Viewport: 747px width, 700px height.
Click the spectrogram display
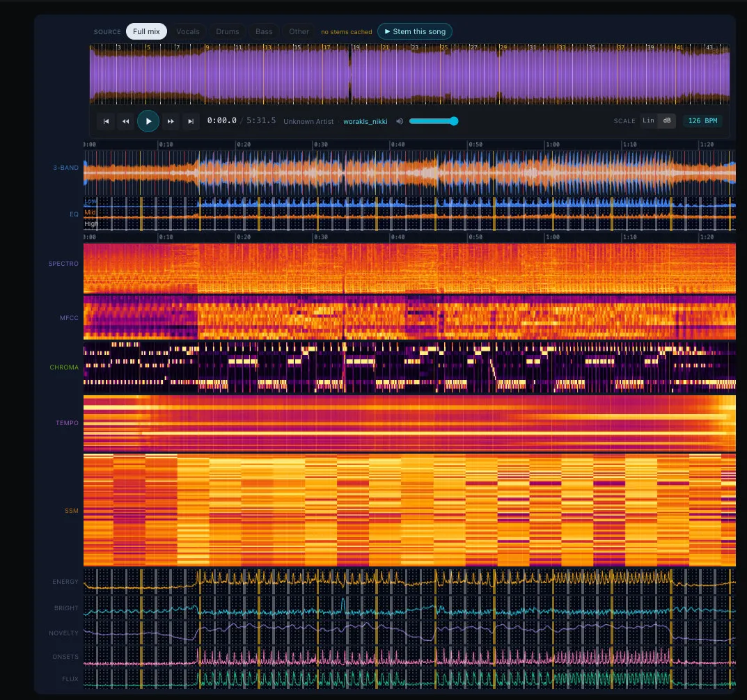point(410,268)
